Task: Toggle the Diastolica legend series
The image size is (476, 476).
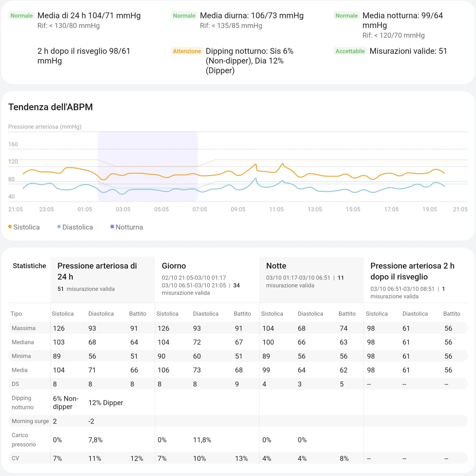Action: click(x=75, y=227)
